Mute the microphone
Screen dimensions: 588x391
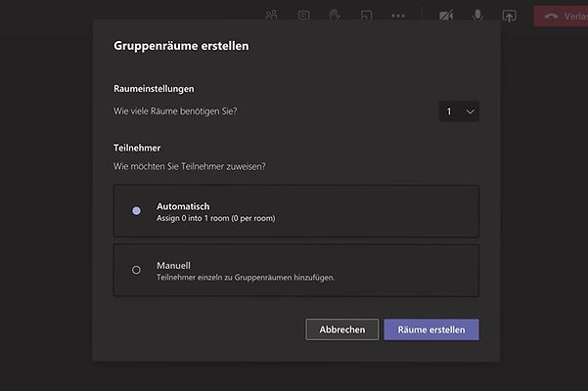478,16
